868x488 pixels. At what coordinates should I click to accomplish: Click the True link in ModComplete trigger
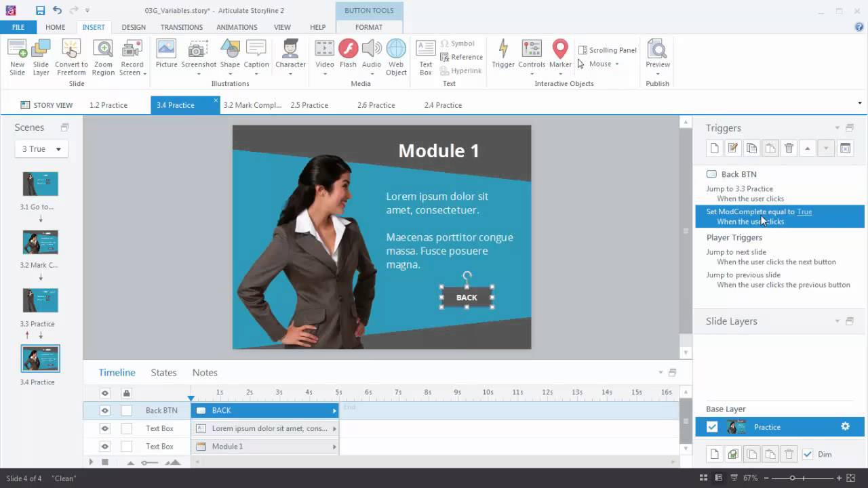pyautogui.click(x=804, y=211)
